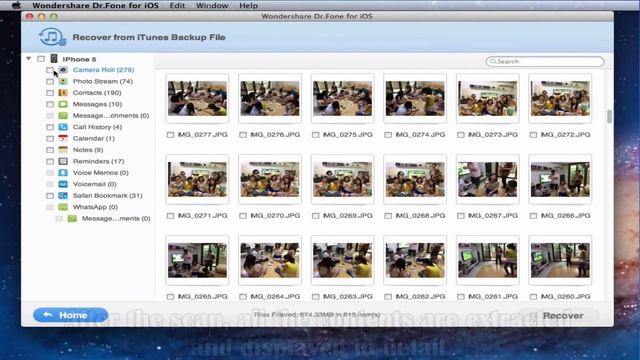Click the Calendar (1) label
Image resolution: width=640 pixels, height=360 pixels.
93,139
